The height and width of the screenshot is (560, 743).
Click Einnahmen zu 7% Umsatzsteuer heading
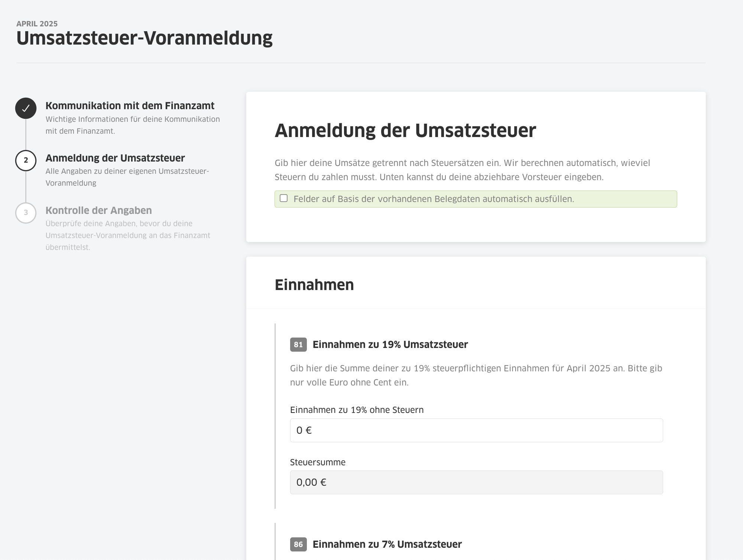[387, 544]
